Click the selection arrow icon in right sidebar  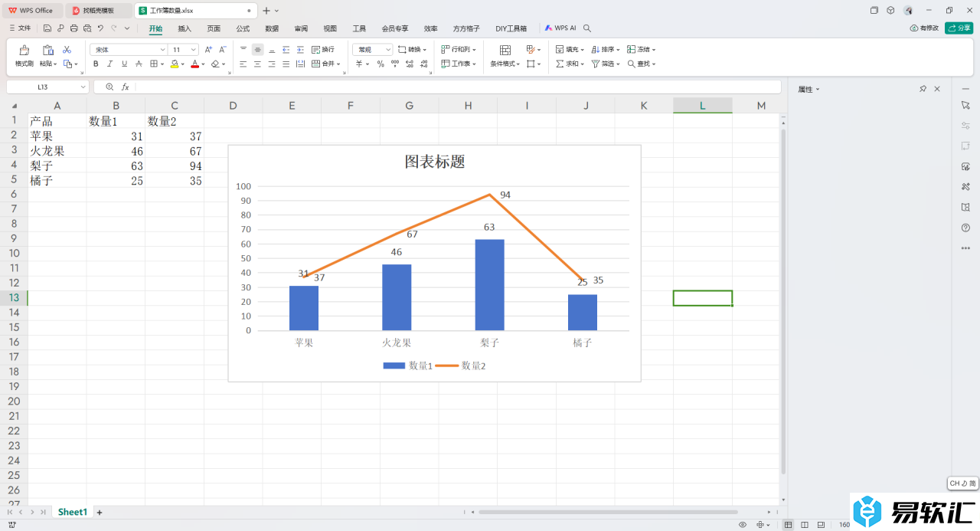coord(965,104)
